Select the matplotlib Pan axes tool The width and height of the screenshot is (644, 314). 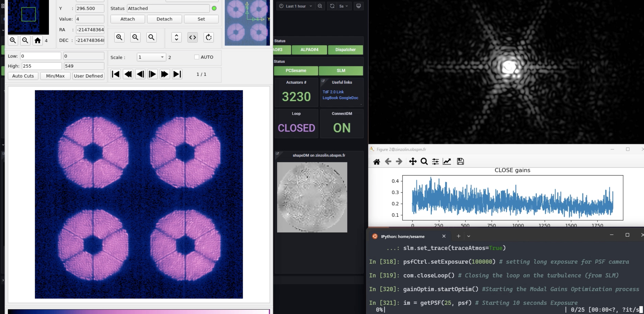pos(413,162)
